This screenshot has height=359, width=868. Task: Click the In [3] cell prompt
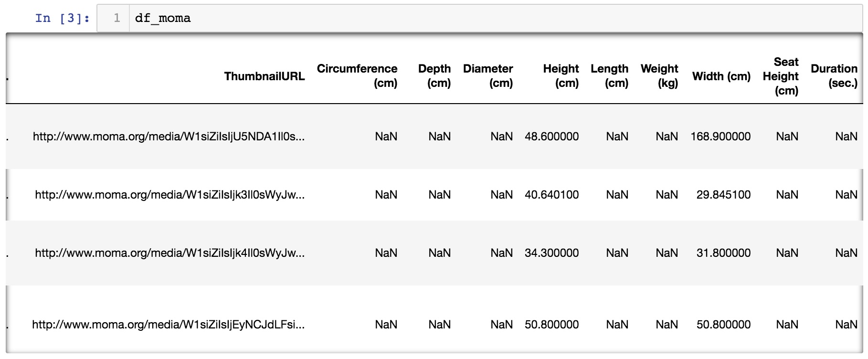click(62, 18)
